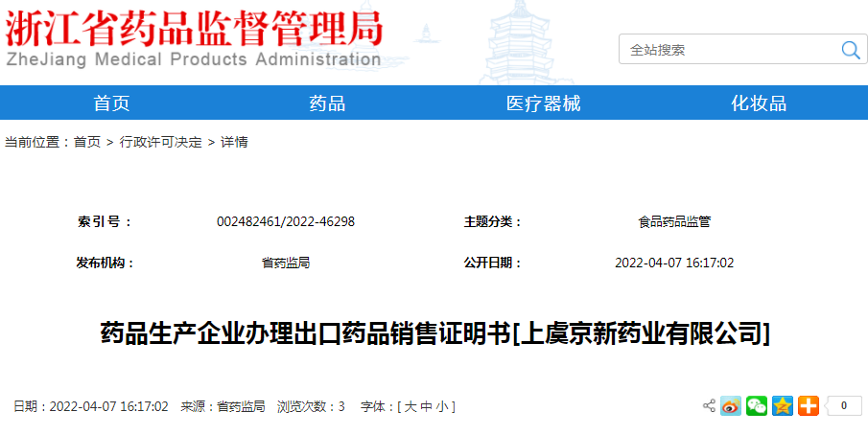The width and height of the screenshot is (868, 435).
Task: Open the 医疗器械 navigation tab
Action: tap(543, 103)
